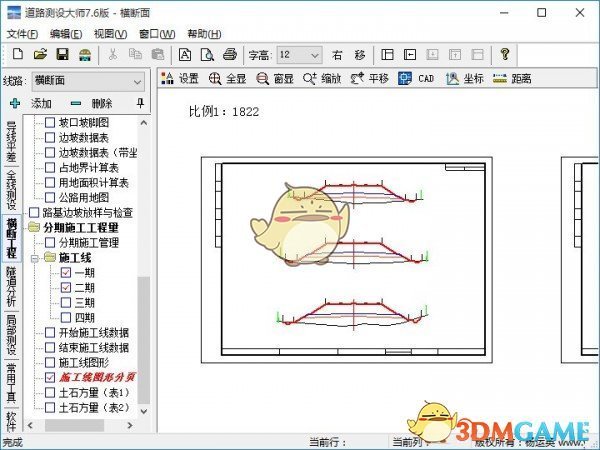The height and width of the screenshot is (450, 600).
Task: Click 窗显 window zoom tool
Action: click(275, 78)
